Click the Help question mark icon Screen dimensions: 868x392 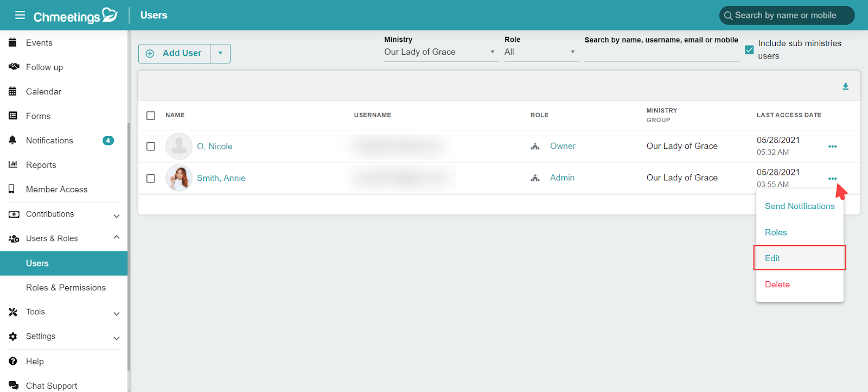(x=13, y=361)
